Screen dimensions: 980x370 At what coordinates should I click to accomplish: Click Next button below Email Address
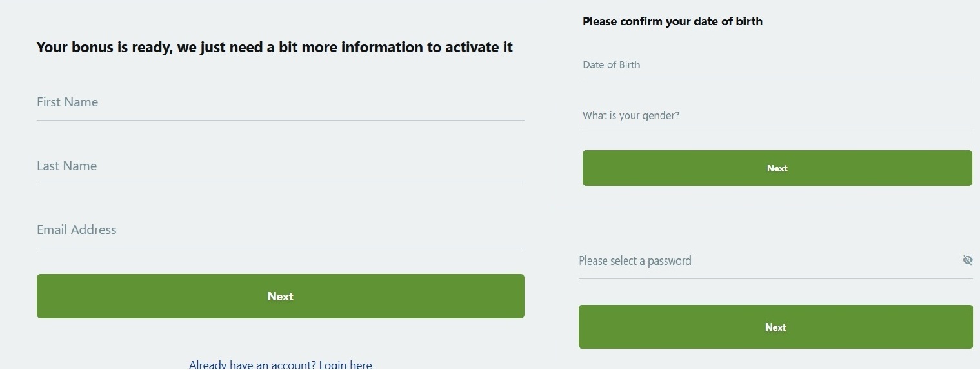280,296
